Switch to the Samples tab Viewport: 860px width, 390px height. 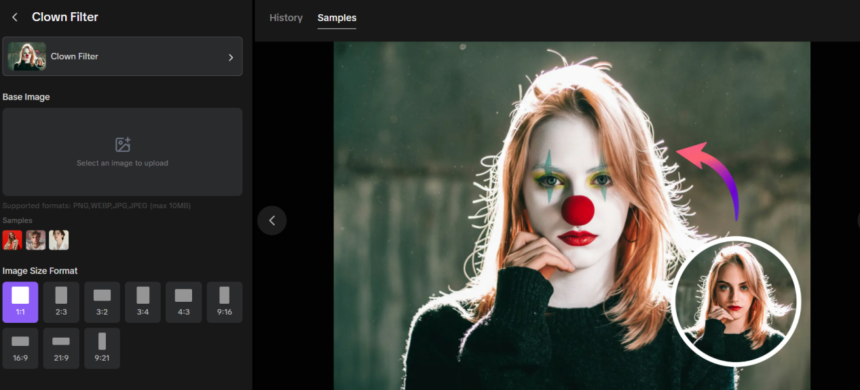337,18
